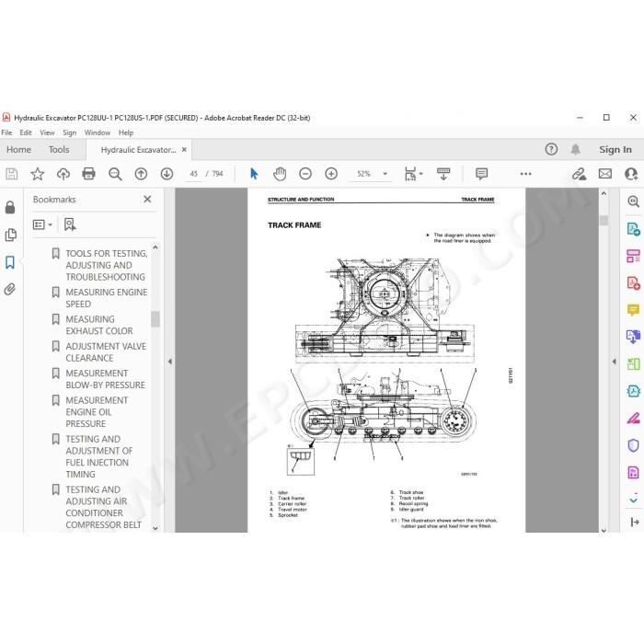Image resolution: width=644 pixels, height=644 pixels.
Task: Open bookmark TESTING AND ADJUSTING AIR CONDITIONER COMPRESSOR BELT
Action: (103, 507)
